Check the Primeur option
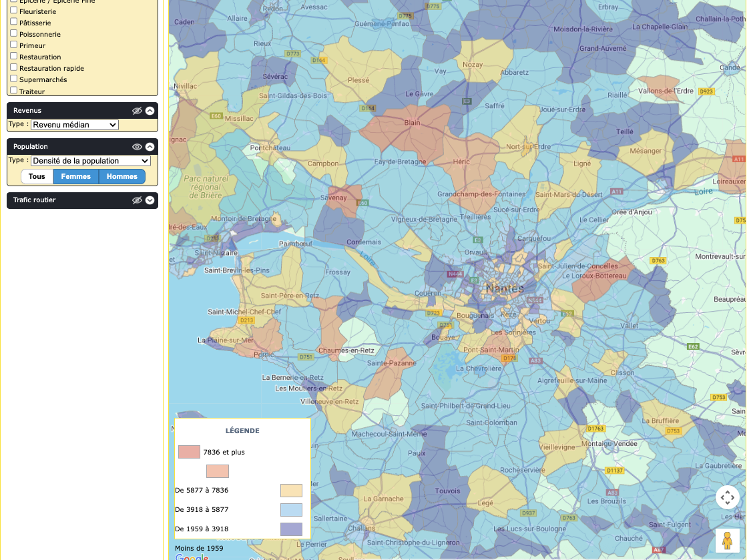 click(14, 45)
